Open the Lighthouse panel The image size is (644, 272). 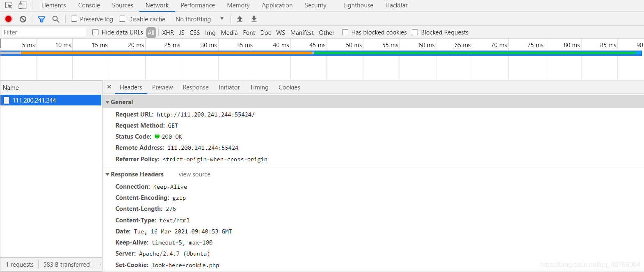(x=358, y=5)
